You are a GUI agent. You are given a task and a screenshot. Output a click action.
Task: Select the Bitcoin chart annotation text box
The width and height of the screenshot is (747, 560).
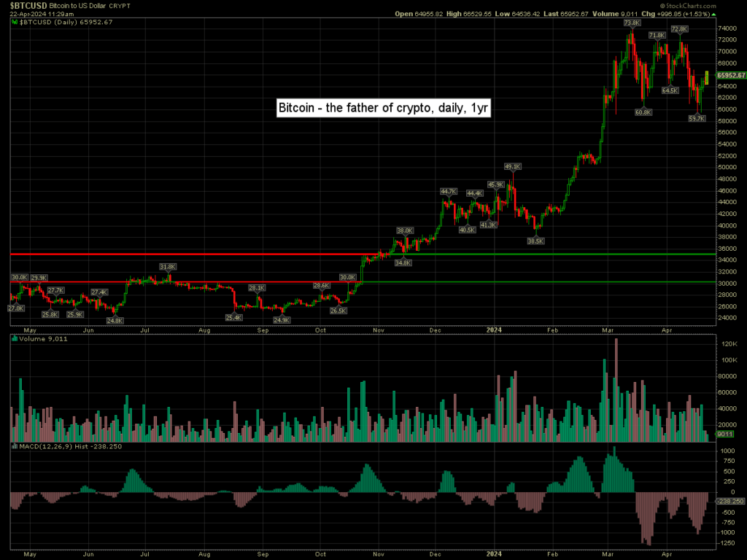(383, 108)
